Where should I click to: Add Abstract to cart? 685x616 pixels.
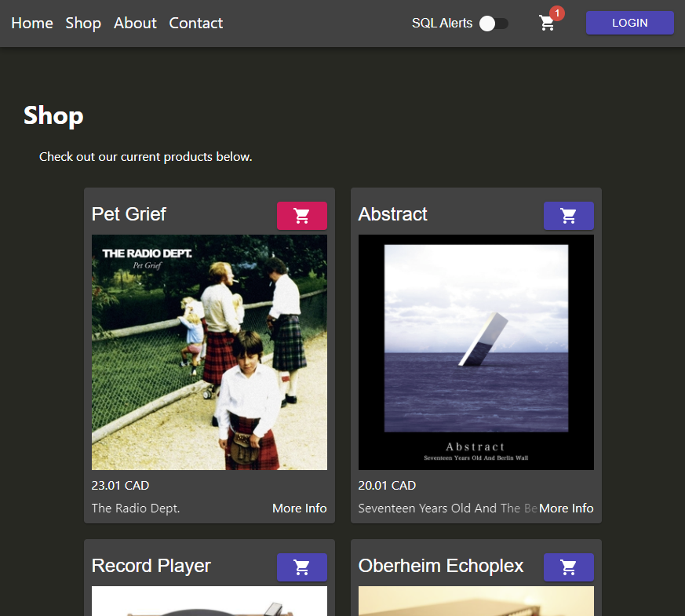point(568,216)
